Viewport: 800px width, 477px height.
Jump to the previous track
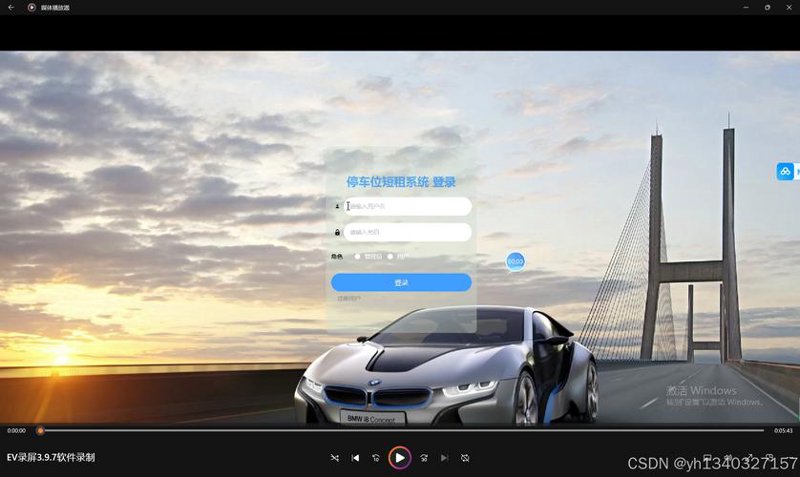click(355, 458)
